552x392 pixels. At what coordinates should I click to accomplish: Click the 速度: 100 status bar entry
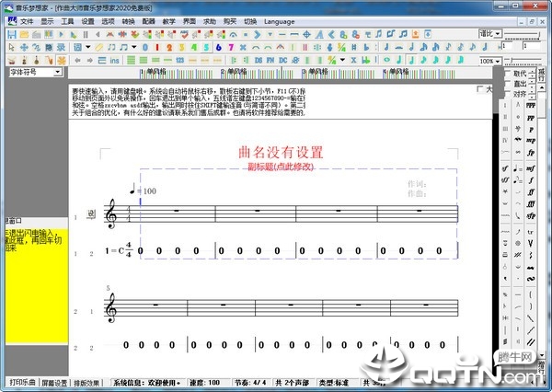[x=205, y=383]
